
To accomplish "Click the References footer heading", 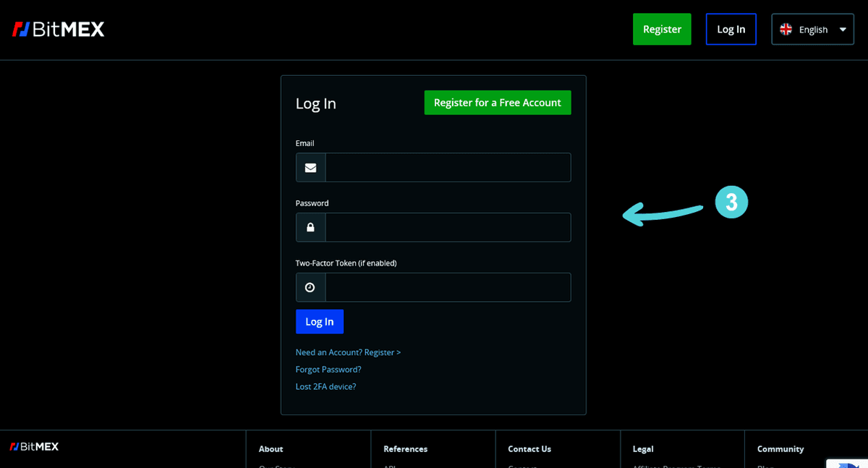I will pyautogui.click(x=406, y=449).
